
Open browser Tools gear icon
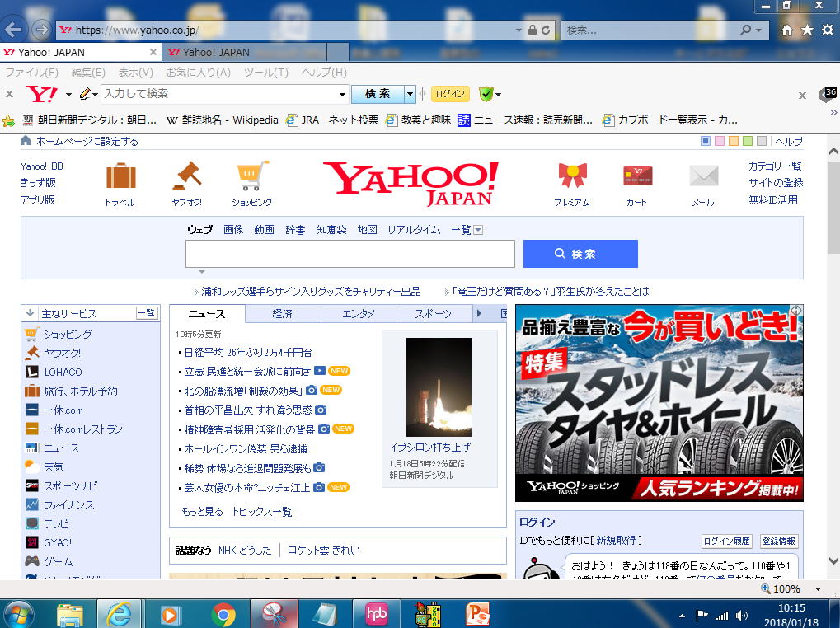[x=827, y=30]
